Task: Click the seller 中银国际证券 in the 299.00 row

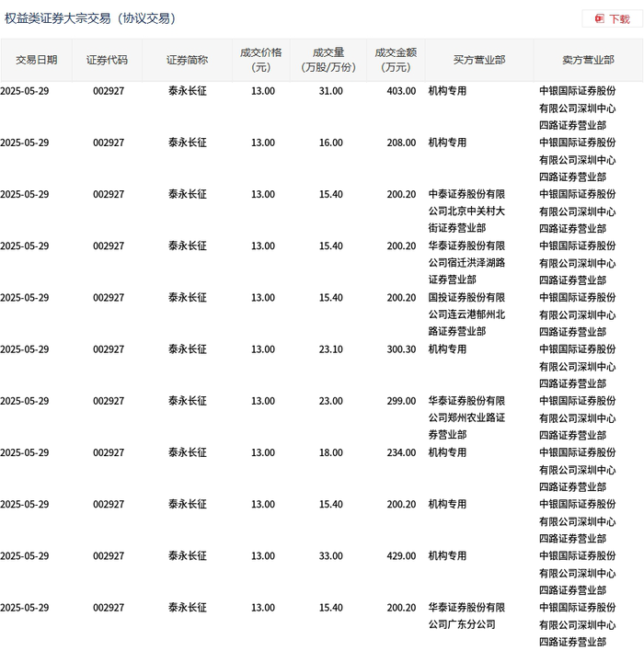Action: point(578,418)
